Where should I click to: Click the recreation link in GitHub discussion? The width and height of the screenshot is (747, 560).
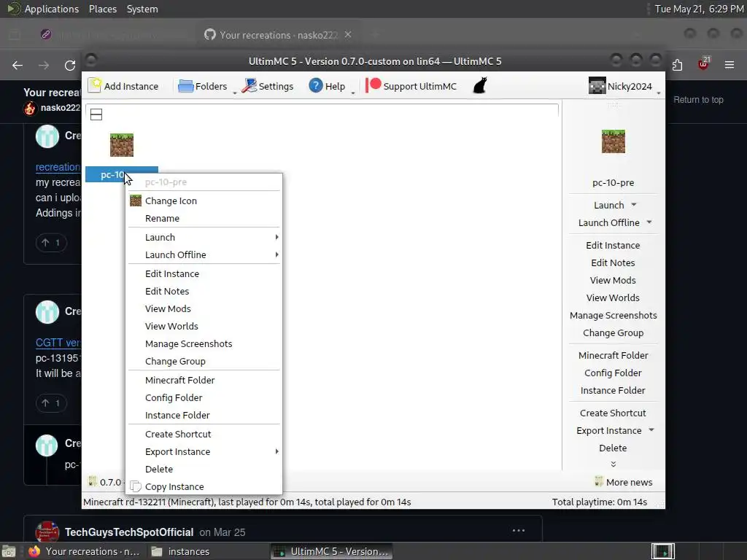58,167
